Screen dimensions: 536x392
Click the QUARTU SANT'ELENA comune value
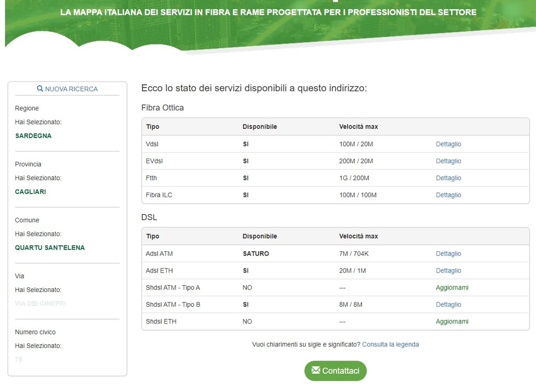click(50, 248)
